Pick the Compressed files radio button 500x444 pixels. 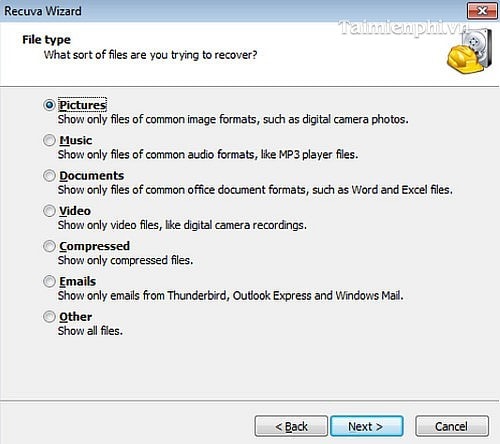[x=49, y=246]
